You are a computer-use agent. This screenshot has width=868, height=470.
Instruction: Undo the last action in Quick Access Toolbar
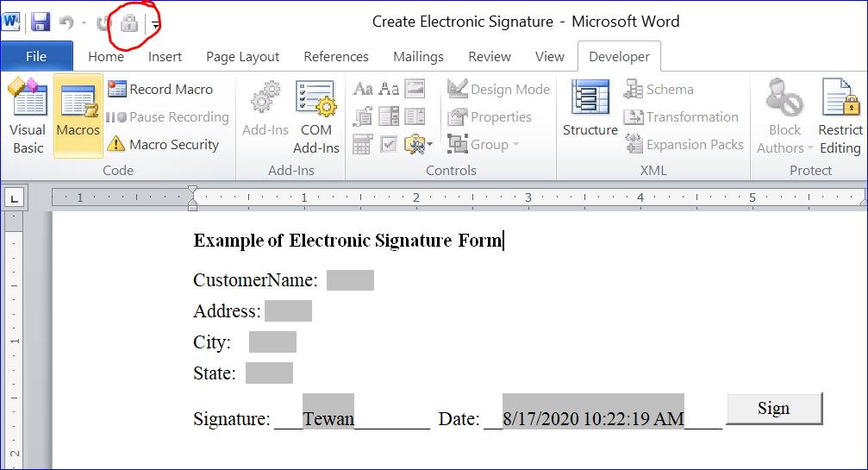point(66,23)
